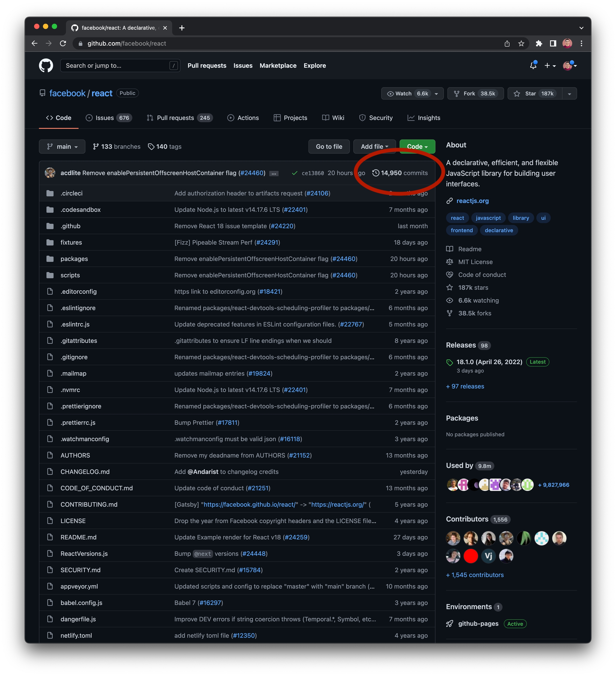Open the CHANGELOG.md file
The height and width of the screenshot is (676, 616).
pyautogui.click(x=85, y=472)
